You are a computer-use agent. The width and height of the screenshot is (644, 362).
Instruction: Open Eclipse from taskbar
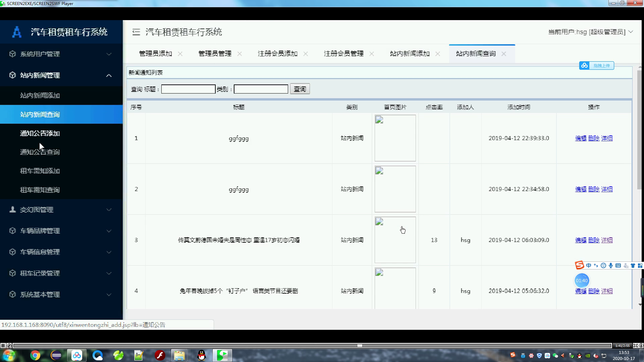(x=56, y=355)
